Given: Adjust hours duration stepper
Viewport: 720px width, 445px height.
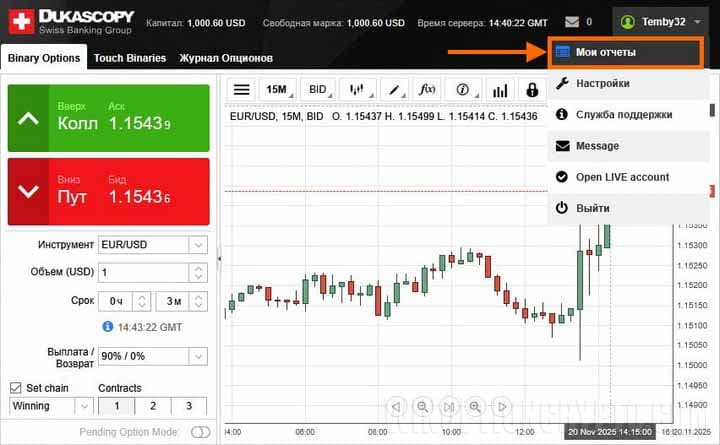Looking at the screenshot, I should [x=141, y=301].
